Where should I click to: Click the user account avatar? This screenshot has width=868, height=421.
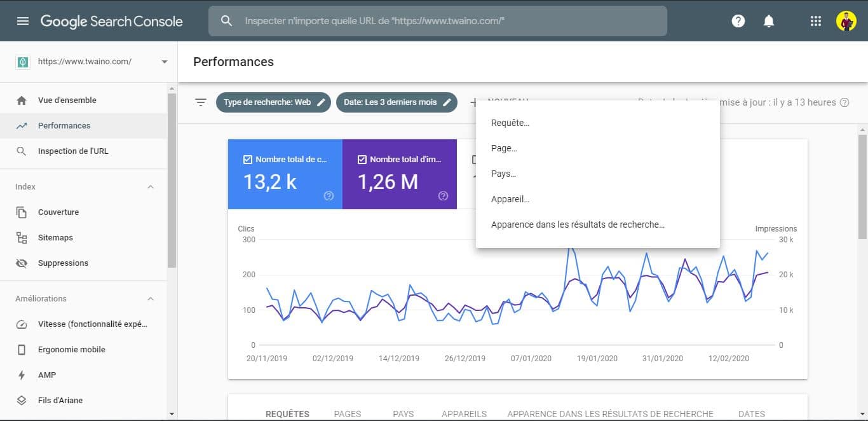pyautogui.click(x=846, y=21)
